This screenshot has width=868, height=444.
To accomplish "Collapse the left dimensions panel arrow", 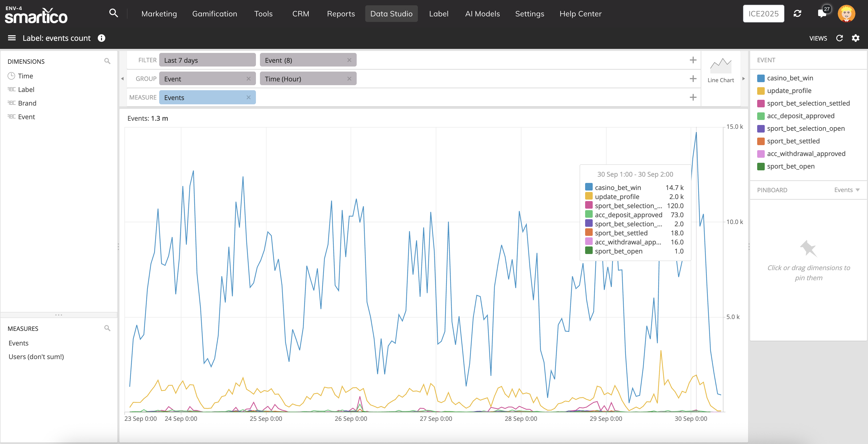I will 122,79.
